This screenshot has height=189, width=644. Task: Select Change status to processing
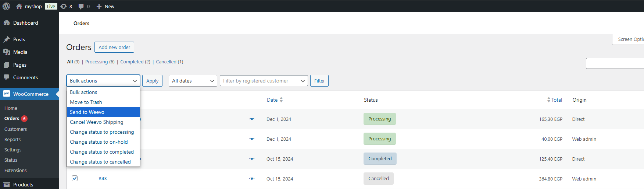click(x=103, y=132)
